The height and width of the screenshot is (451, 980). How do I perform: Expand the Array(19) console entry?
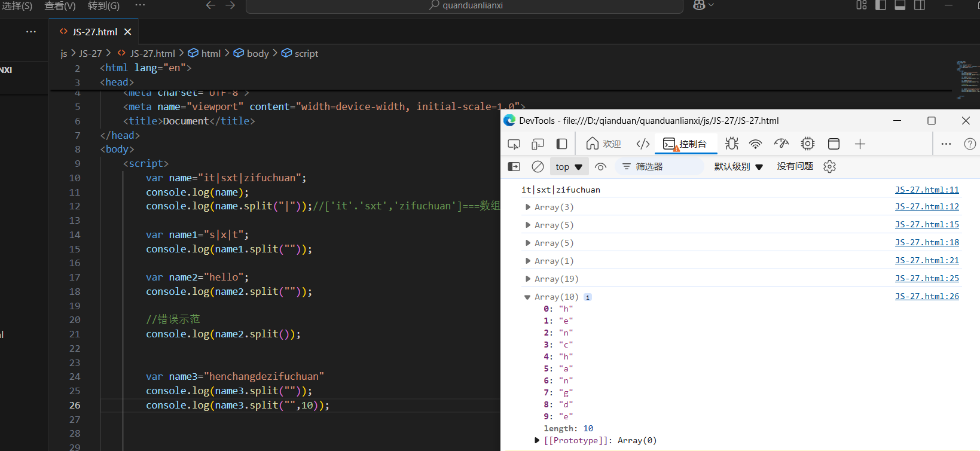click(527, 279)
